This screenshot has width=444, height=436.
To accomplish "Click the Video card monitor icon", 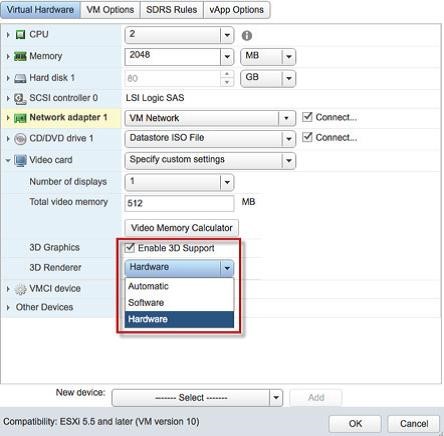I will (x=20, y=161).
